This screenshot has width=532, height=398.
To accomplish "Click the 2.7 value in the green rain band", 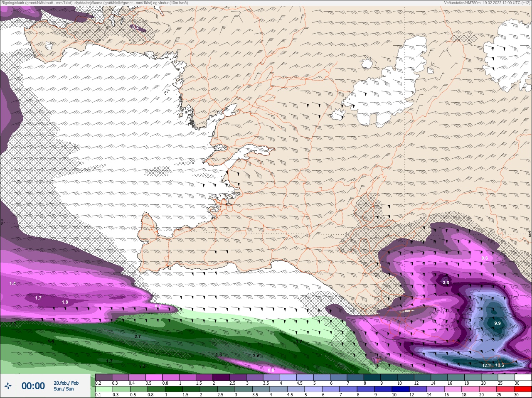I will coord(138,337).
